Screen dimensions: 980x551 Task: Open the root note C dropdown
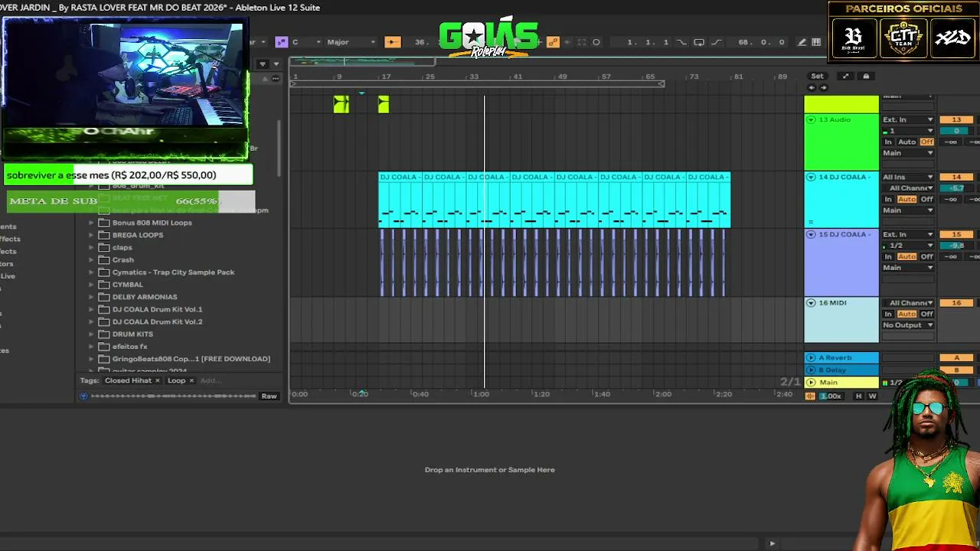coord(305,42)
